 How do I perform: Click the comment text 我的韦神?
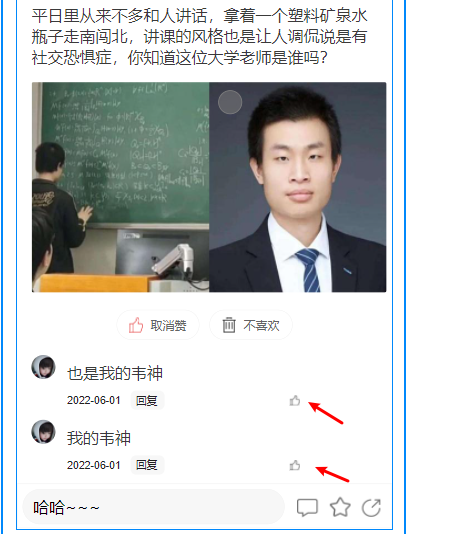(99, 438)
